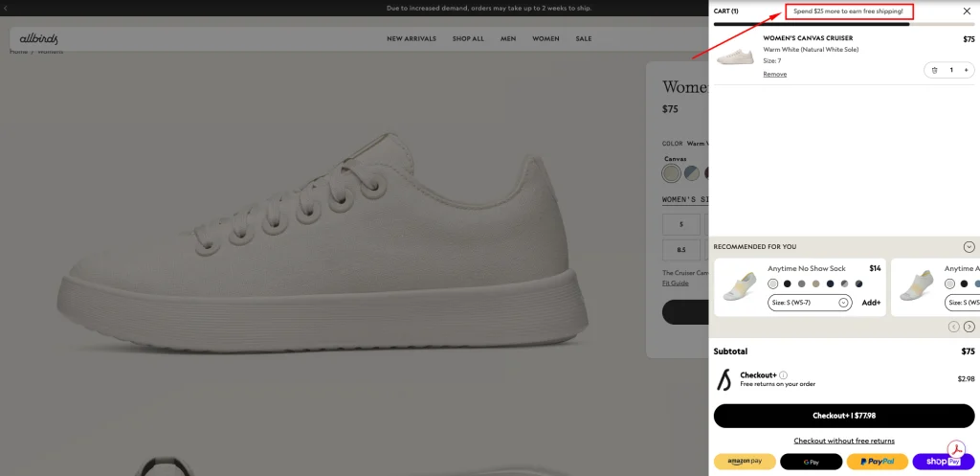Viewport: 980px width, 476px height.
Task: Click the $14 price on No Show Sock
Action: click(x=875, y=268)
